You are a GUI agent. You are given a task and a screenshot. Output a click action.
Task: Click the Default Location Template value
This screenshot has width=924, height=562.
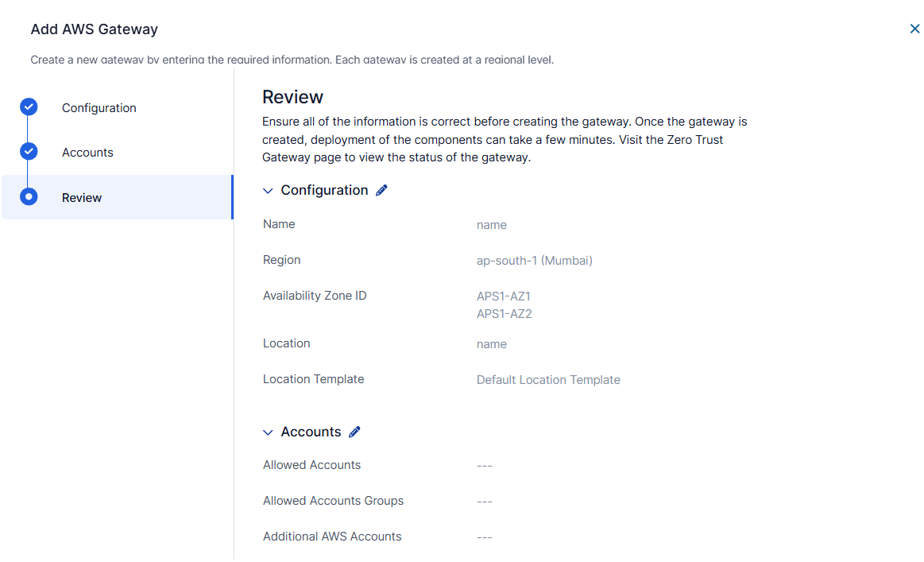tap(548, 380)
